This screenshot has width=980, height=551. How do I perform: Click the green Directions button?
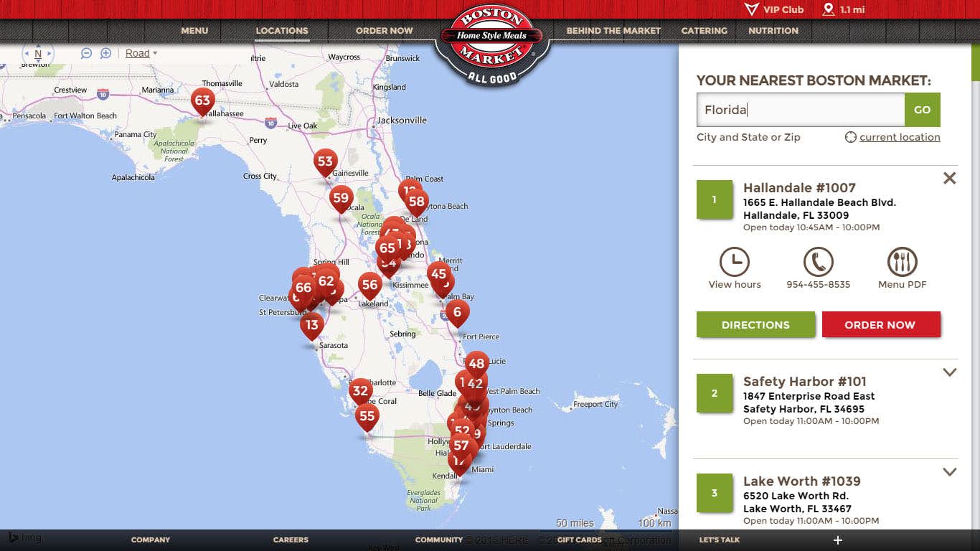pos(755,324)
